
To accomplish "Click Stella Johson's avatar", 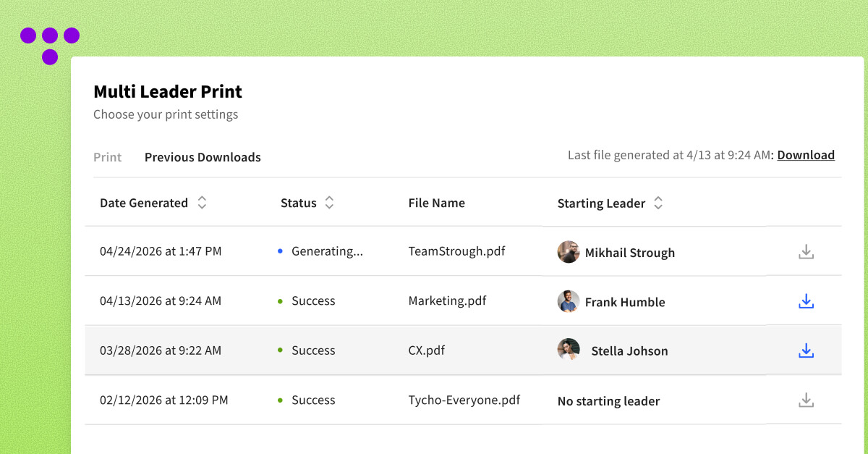I will point(569,350).
